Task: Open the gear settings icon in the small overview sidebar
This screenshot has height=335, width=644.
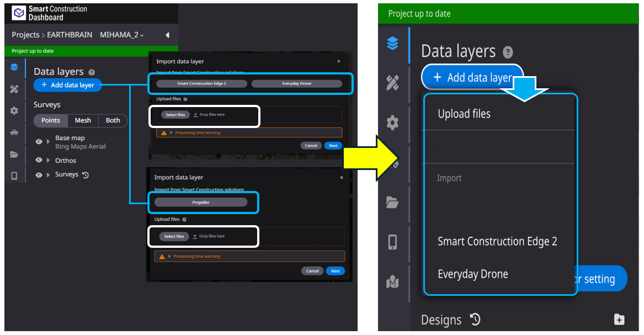Action: (x=14, y=110)
